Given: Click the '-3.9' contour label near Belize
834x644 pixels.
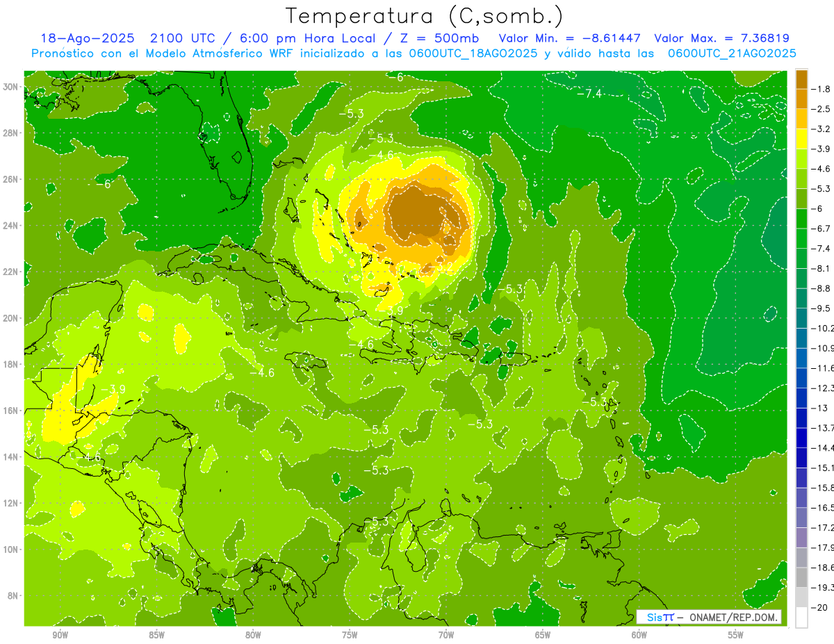Looking at the screenshot, I should tap(113, 389).
